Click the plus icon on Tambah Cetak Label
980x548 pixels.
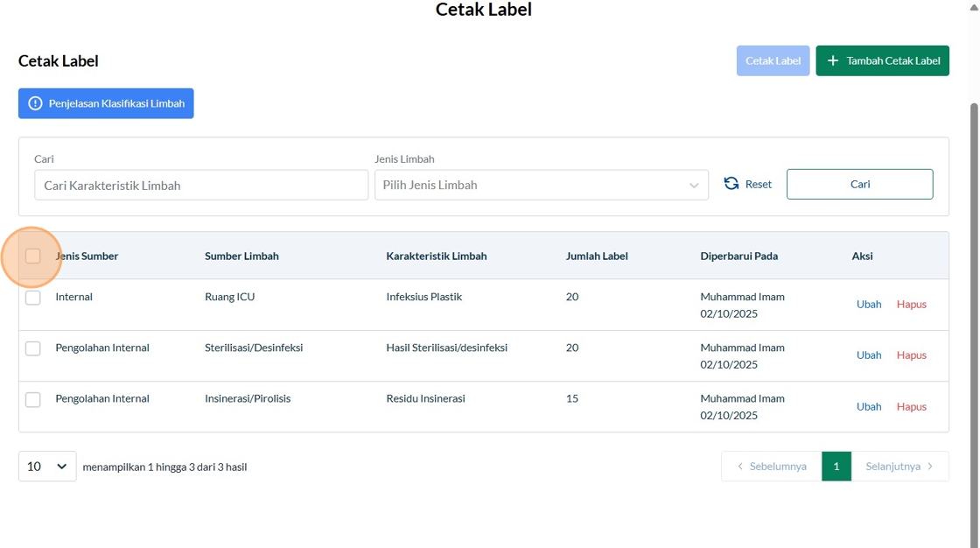[833, 61]
